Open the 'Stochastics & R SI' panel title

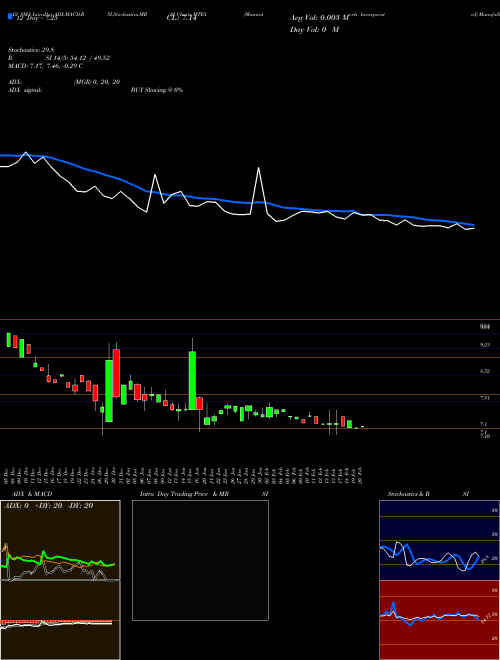[428, 494]
